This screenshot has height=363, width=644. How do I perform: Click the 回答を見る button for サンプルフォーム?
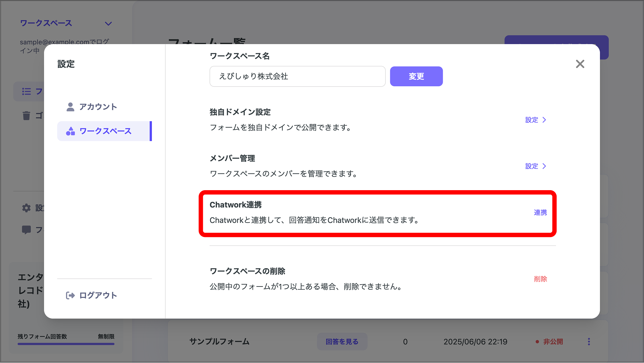[342, 341]
